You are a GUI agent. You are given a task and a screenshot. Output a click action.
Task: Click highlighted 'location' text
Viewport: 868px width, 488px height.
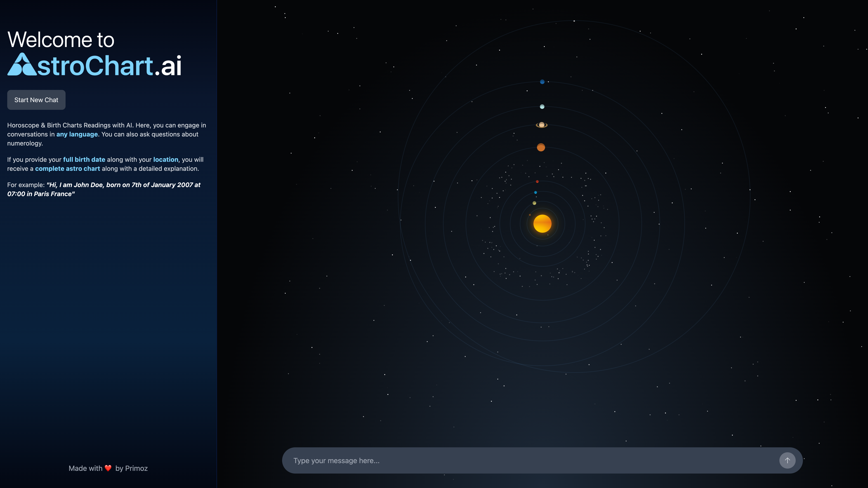pos(166,159)
